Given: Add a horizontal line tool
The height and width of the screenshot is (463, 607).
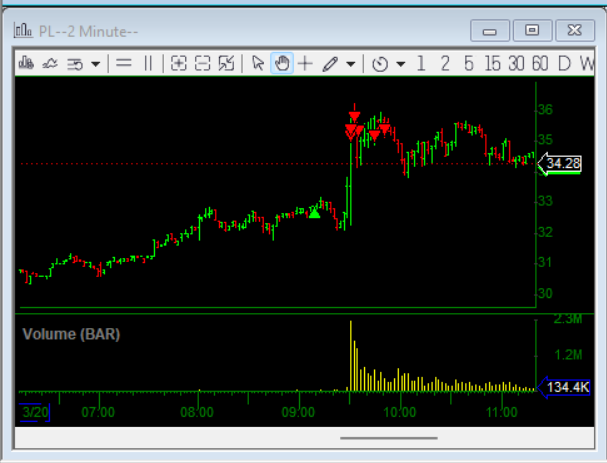Looking at the screenshot, I should [124, 63].
